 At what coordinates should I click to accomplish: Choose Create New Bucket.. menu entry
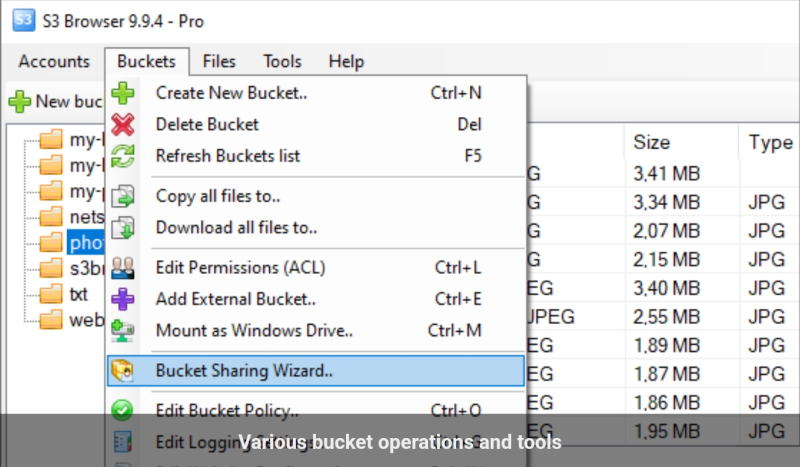(316, 93)
